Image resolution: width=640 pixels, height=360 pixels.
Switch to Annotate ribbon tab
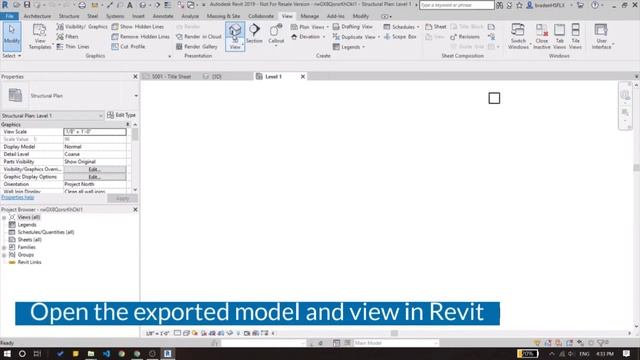click(x=163, y=16)
